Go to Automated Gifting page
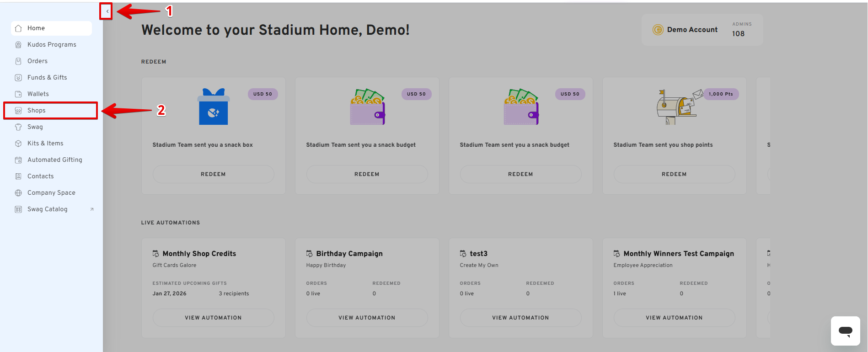Screen dimensions: 868x352 (54, 160)
